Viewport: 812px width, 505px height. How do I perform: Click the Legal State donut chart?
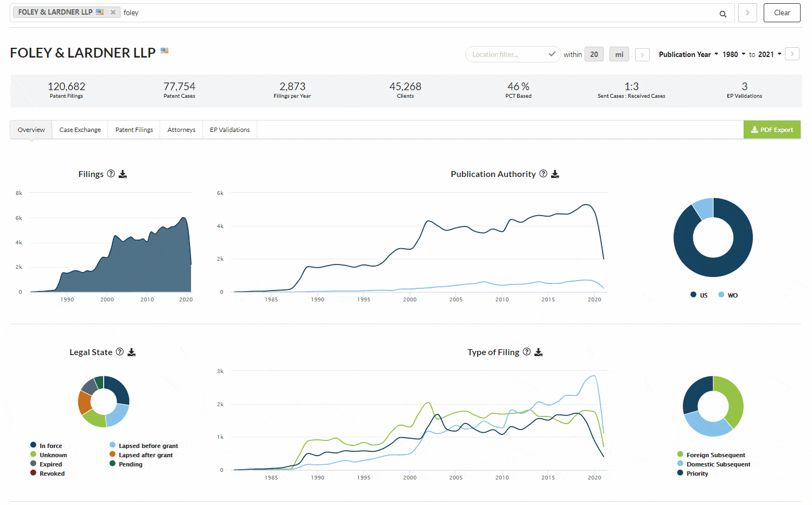coord(104,402)
